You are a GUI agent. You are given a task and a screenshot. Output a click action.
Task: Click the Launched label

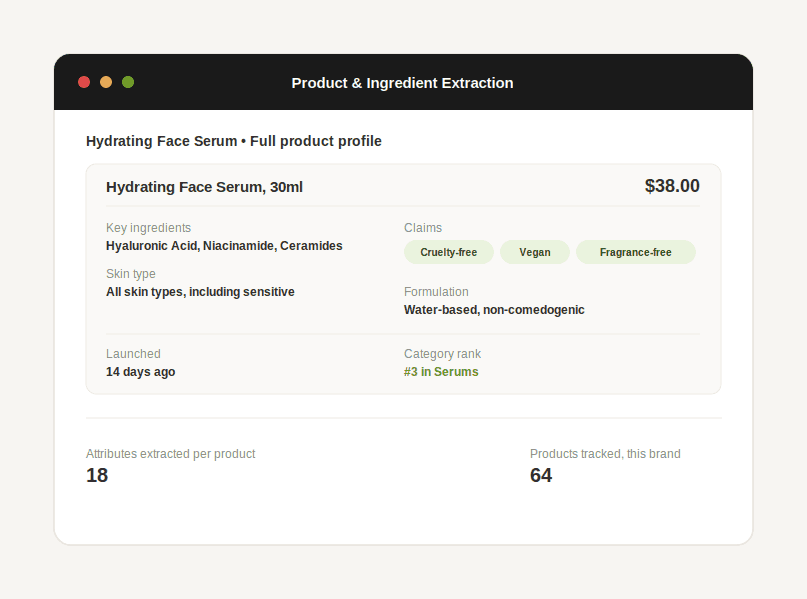pyautogui.click(x=133, y=354)
